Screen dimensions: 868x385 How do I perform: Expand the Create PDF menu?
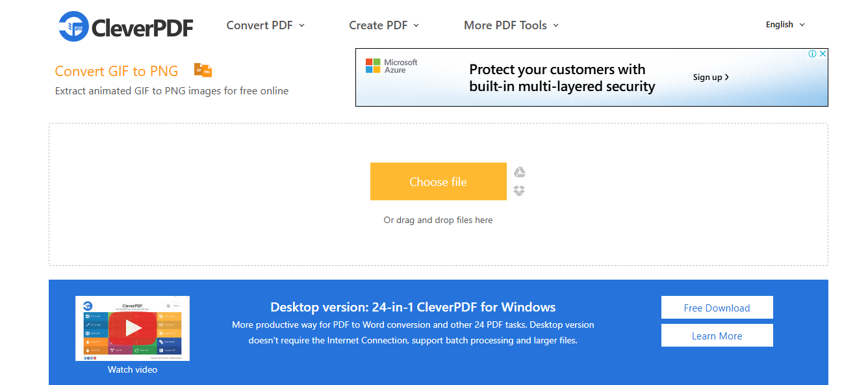pyautogui.click(x=384, y=25)
